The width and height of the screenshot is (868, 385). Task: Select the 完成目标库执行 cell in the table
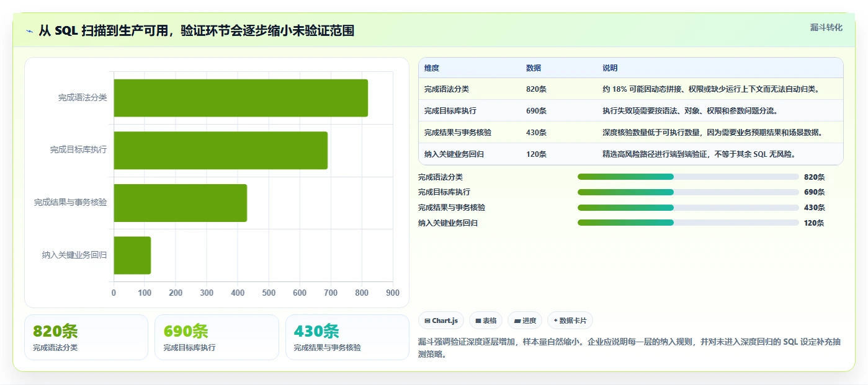coord(450,111)
